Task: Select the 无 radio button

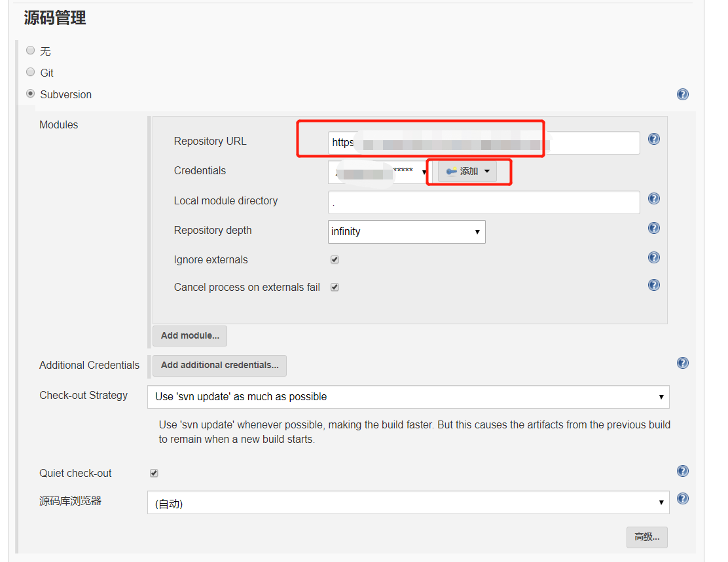Action: pyautogui.click(x=31, y=50)
